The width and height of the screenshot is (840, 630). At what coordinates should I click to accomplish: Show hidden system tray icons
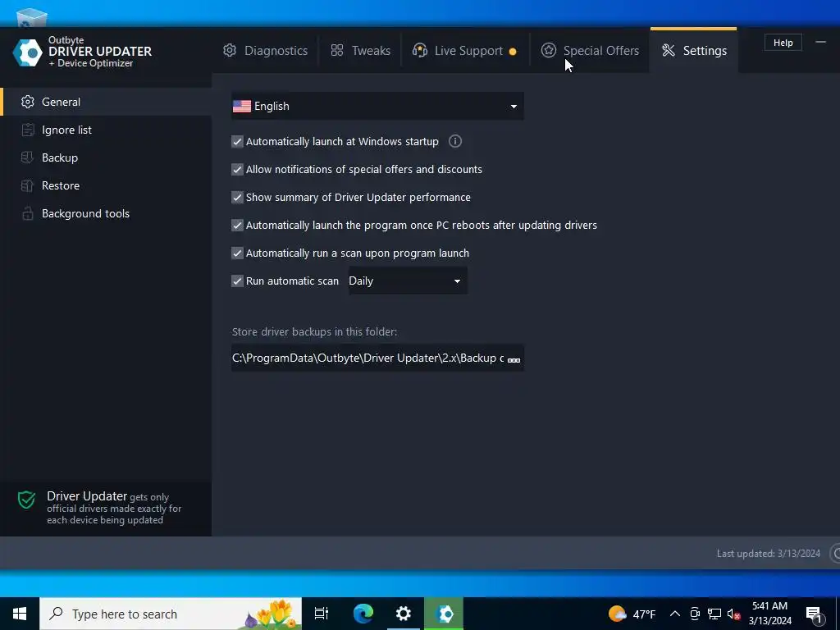[675, 614]
